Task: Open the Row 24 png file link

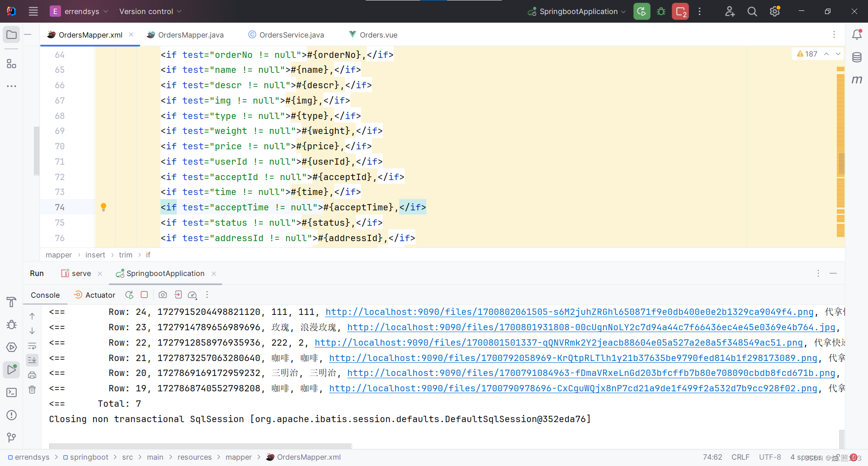Action: pyautogui.click(x=570, y=312)
